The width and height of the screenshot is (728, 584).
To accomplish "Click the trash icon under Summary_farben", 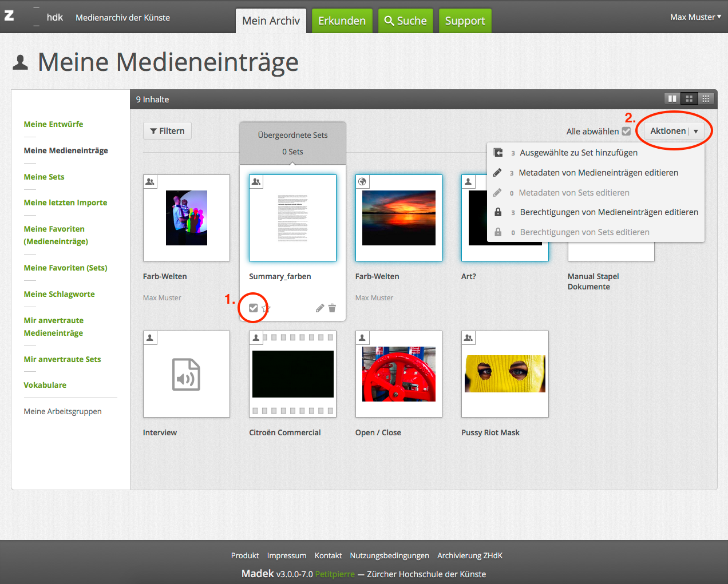I will click(332, 308).
